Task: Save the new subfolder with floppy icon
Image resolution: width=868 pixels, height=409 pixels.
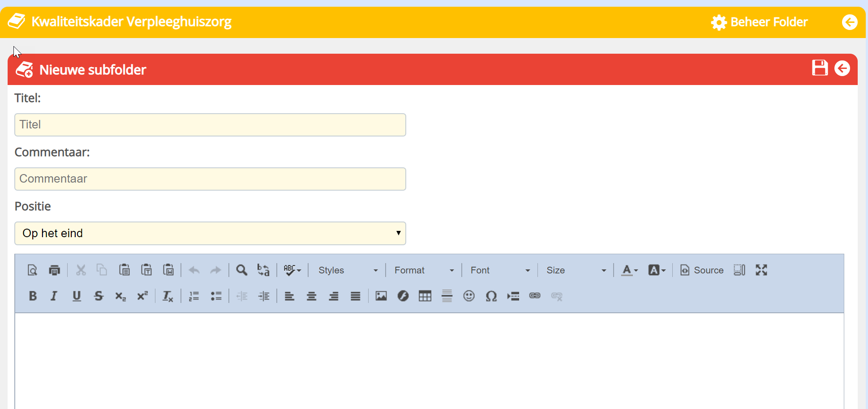Action: (820, 68)
